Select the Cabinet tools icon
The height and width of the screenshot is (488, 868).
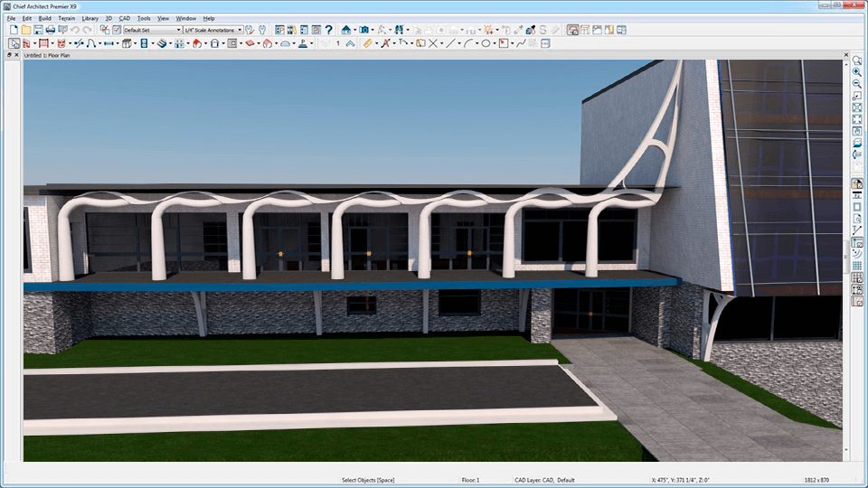pos(127,43)
